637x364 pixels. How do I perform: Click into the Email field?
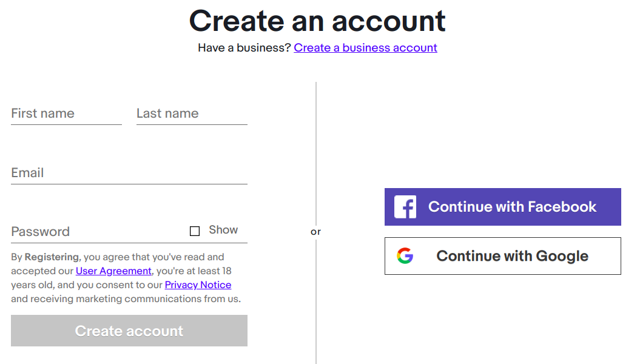[x=129, y=173]
